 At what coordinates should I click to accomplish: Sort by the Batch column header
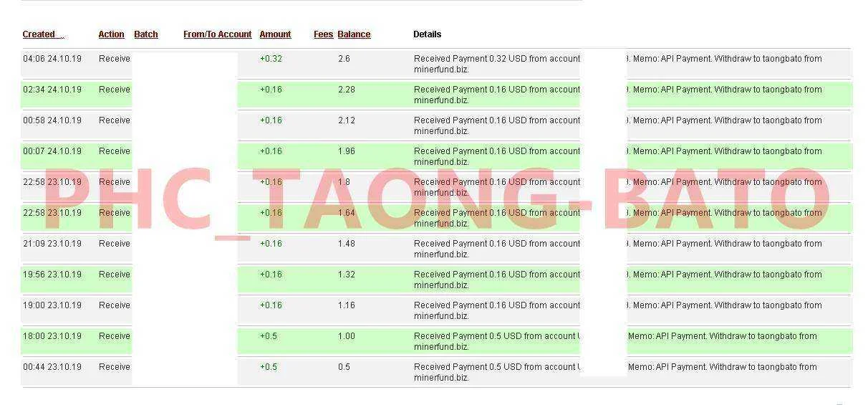[x=146, y=34]
